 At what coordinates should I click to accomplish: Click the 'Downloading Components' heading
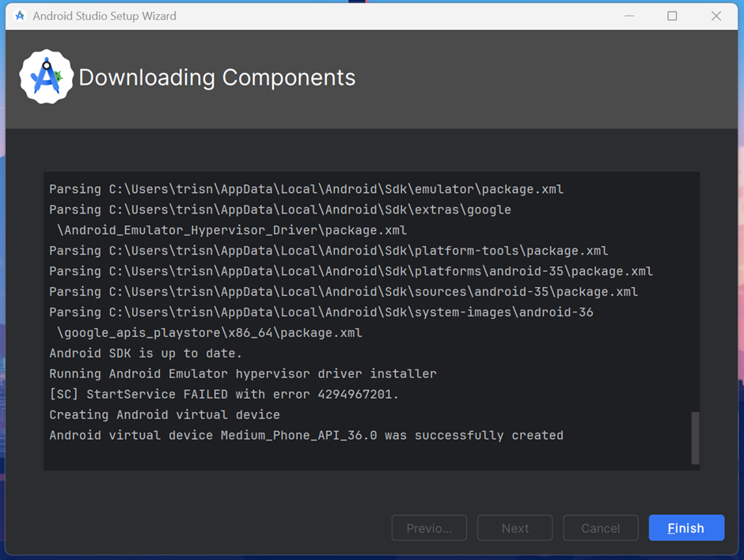coord(217,78)
